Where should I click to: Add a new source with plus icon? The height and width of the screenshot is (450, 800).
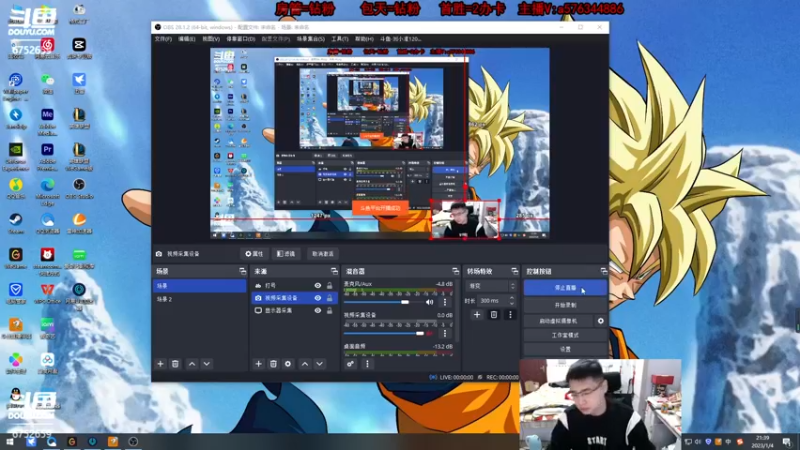tap(258, 364)
